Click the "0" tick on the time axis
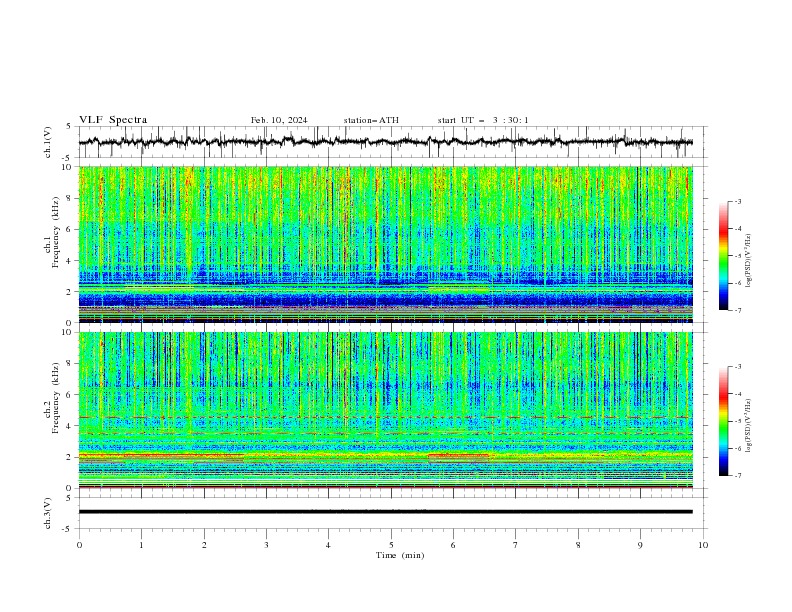792x612 pixels. 79,545
